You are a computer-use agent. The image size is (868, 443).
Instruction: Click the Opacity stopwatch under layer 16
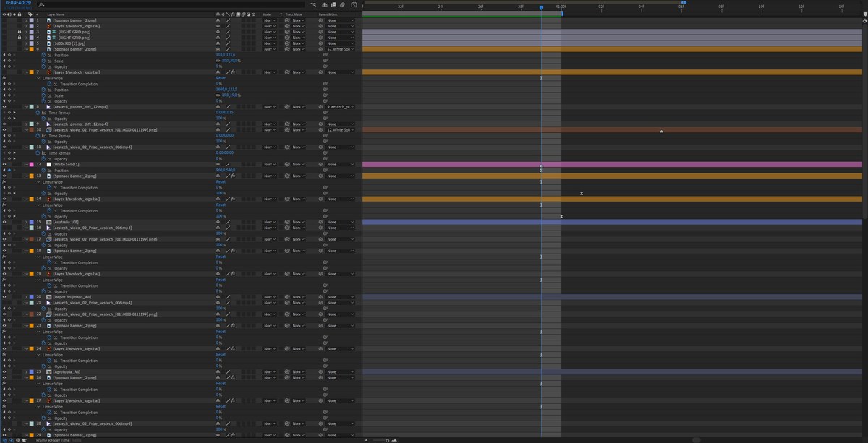tap(43, 234)
